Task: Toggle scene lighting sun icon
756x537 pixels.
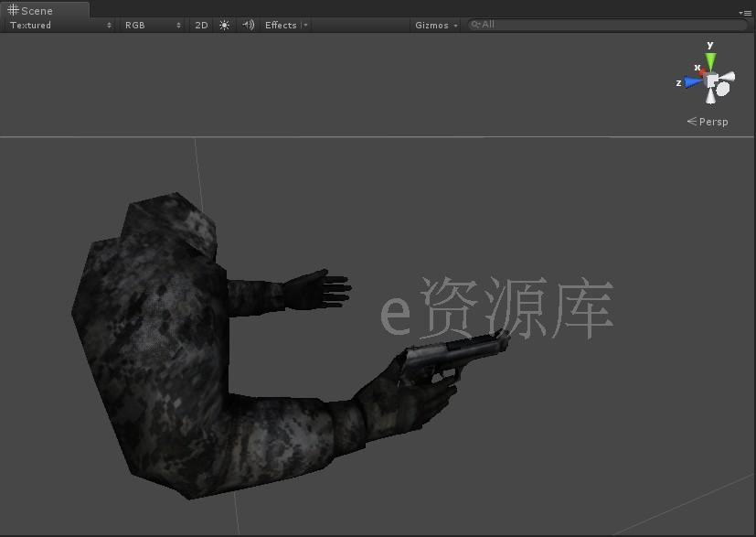Action: point(224,25)
